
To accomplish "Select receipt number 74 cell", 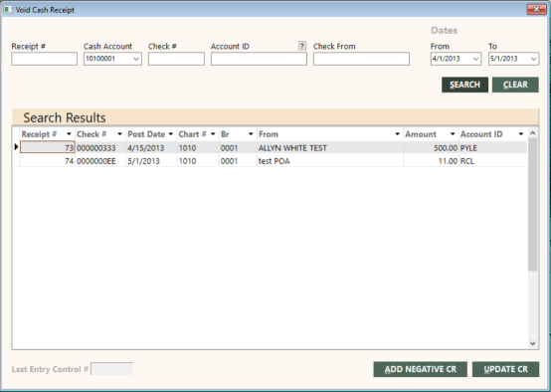I will pyautogui.click(x=48, y=161).
